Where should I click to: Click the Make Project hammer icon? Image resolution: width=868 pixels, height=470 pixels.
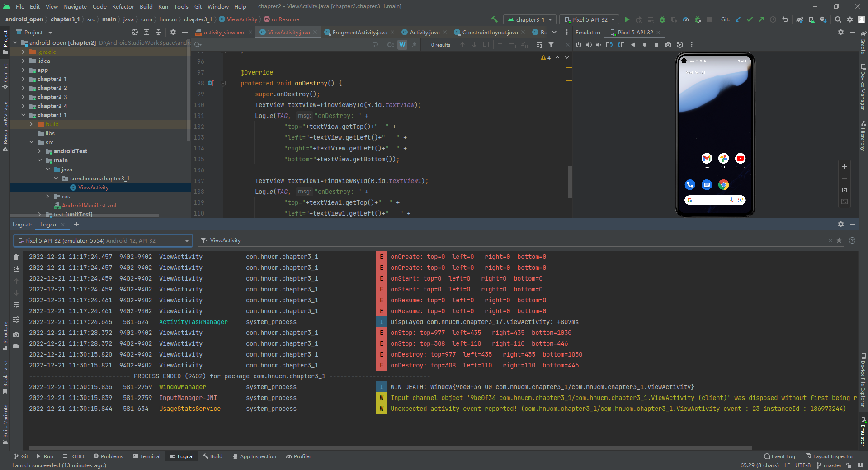[494, 19]
